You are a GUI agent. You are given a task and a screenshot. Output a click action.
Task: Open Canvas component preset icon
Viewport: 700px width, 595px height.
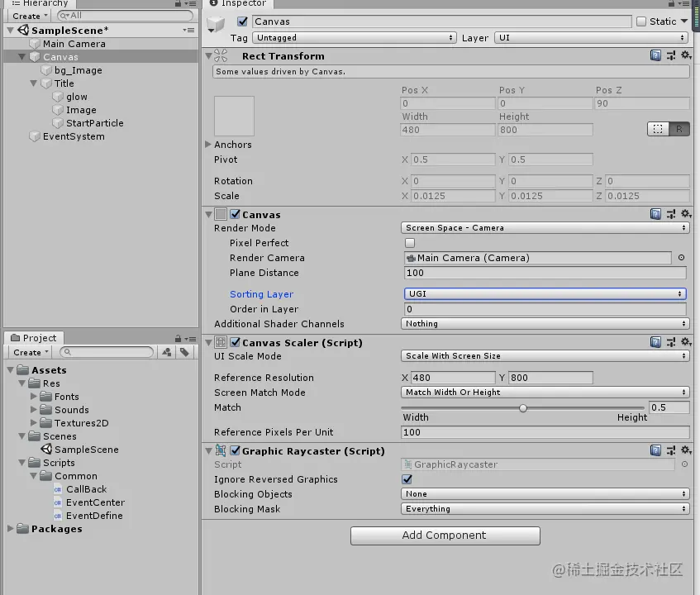click(671, 214)
